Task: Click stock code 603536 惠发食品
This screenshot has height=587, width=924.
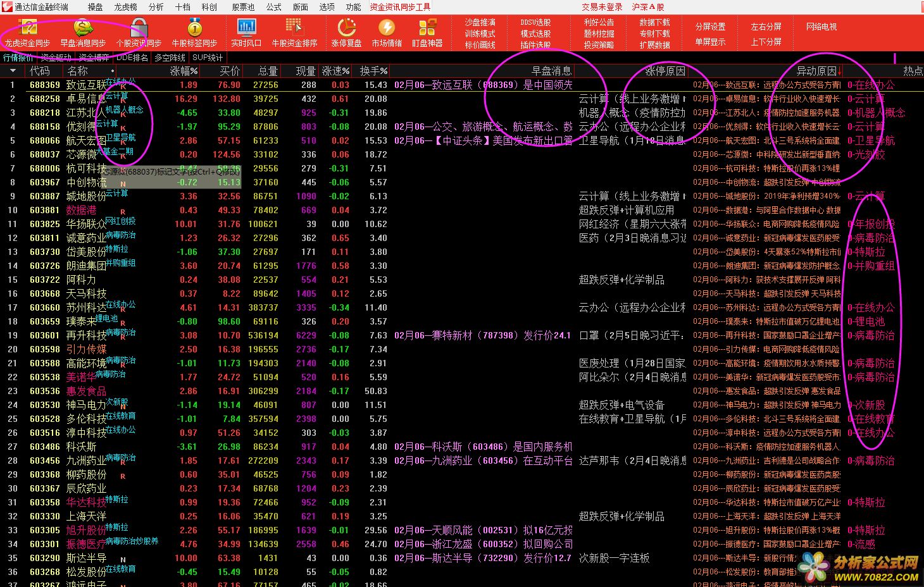Action: [45, 391]
